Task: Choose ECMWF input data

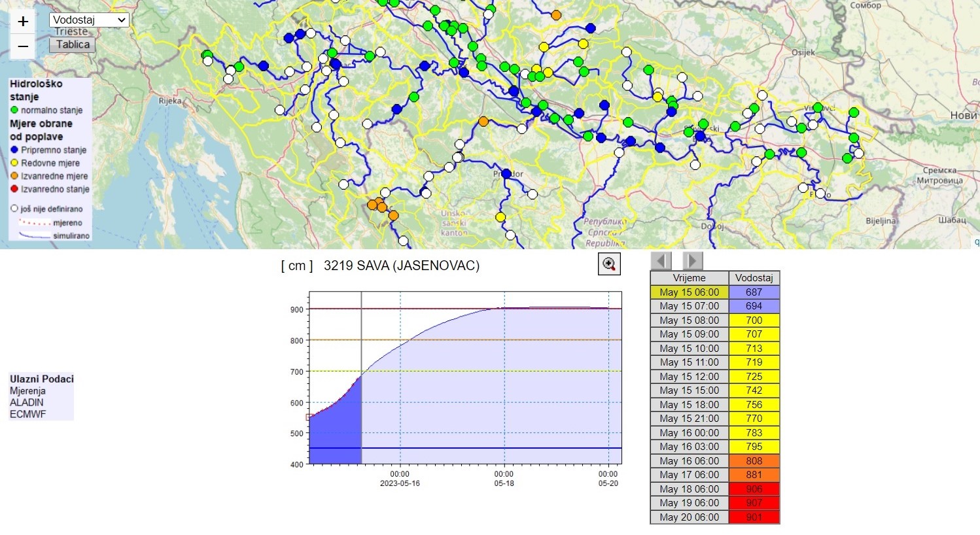Action: tap(28, 415)
